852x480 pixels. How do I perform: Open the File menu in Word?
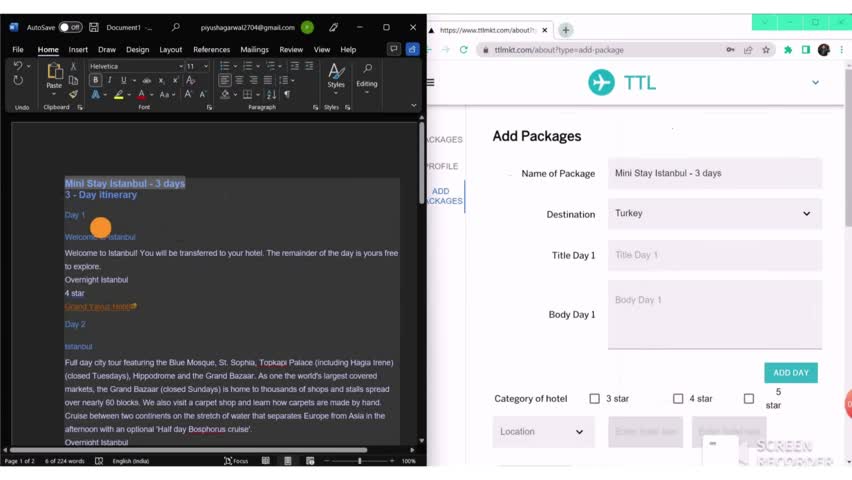tap(18, 49)
